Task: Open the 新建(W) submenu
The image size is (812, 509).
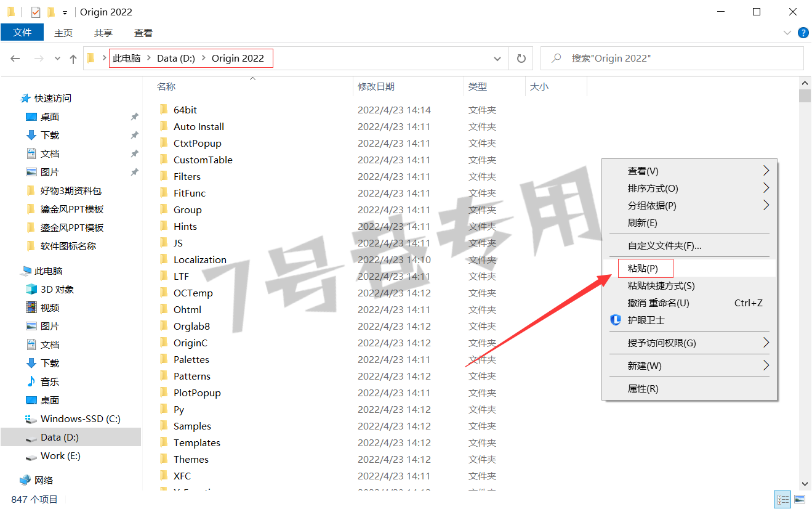Action: tap(689, 366)
